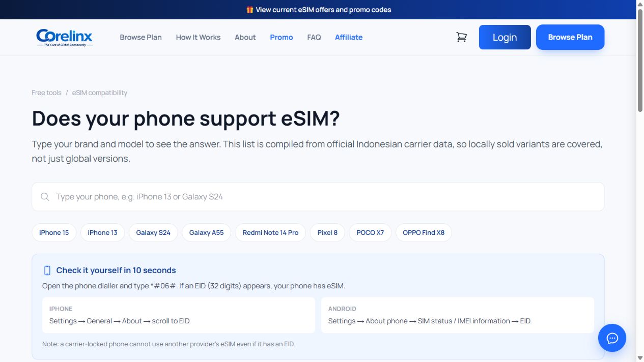
Task: Open the Promo nav link
Action: pos(282,37)
